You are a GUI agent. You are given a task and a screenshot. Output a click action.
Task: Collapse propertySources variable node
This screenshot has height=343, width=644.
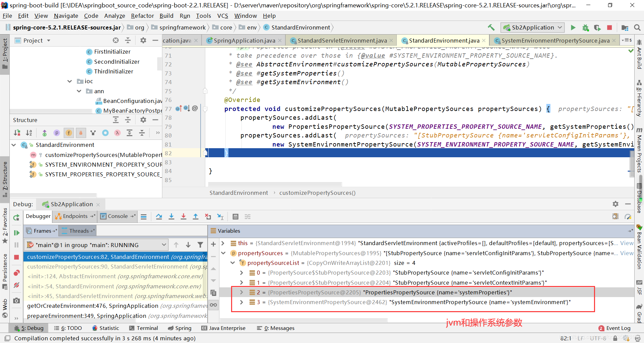223,253
